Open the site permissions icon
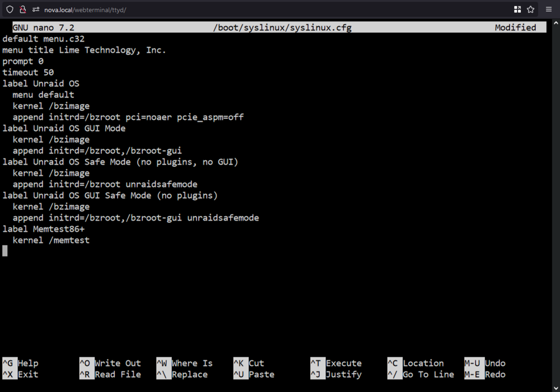Viewport: 560px width, 392px height. [36, 10]
